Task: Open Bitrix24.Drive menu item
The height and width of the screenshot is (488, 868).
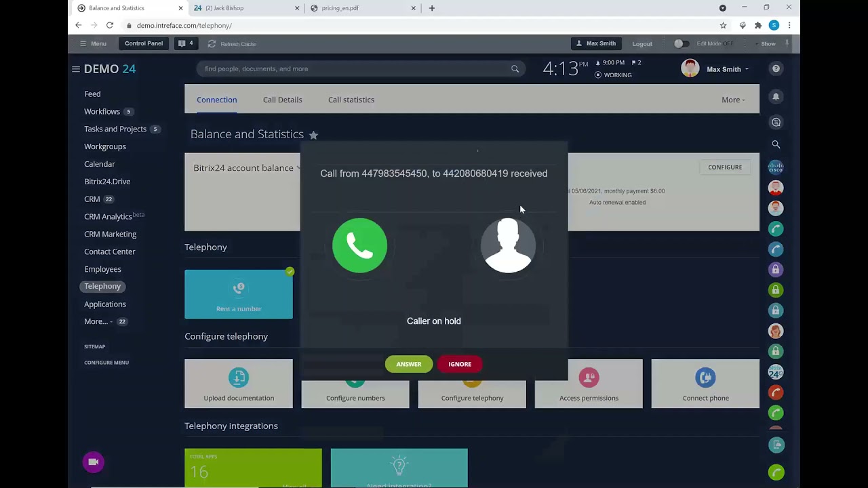Action: tap(107, 182)
